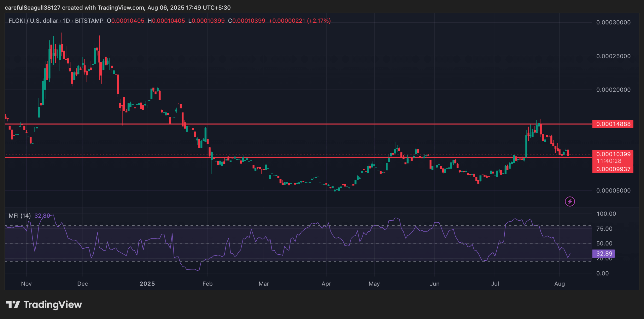Viewport: 644px width, 319px height.
Task: Click the 2025 label on time axis
Action: [x=147, y=284]
